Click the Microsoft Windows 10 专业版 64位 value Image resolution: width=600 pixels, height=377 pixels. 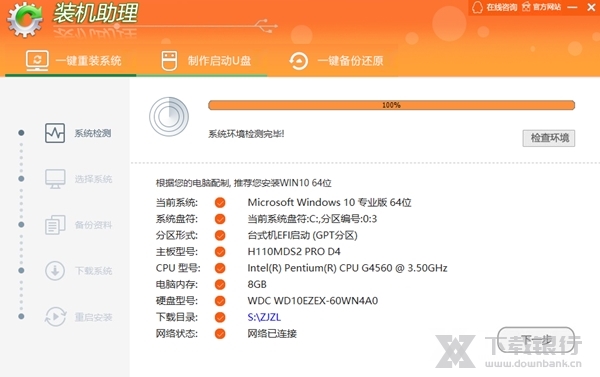coord(329,202)
